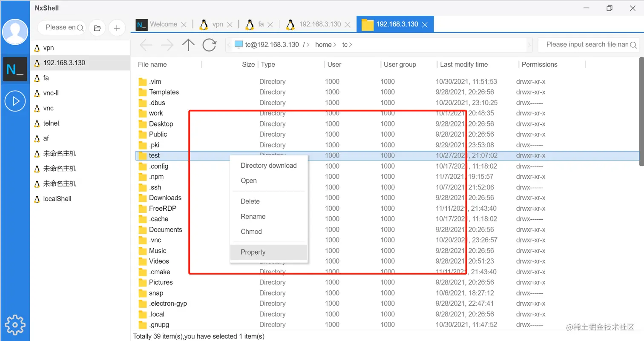The width and height of the screenshot is (644, 341).
Task: Select the Pictures directory row
Action: (x=387, y=282)
